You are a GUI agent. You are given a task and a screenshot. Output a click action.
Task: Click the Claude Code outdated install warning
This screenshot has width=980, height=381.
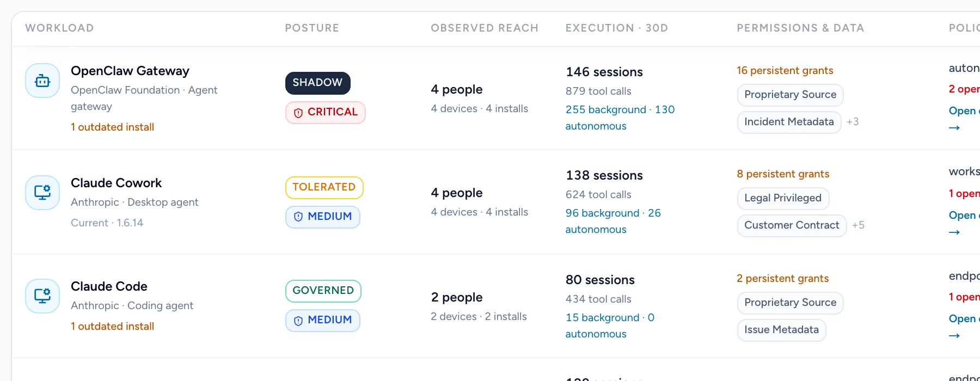(x=112, y=326)
